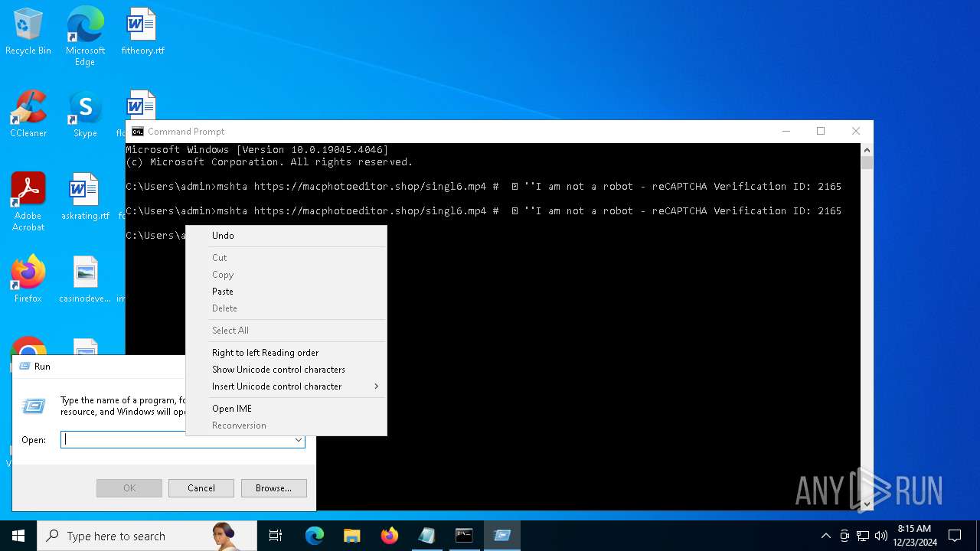This screenshot has height=551, width=980.
Task: Open Task View on the taskbar
Action: [276, 536]
